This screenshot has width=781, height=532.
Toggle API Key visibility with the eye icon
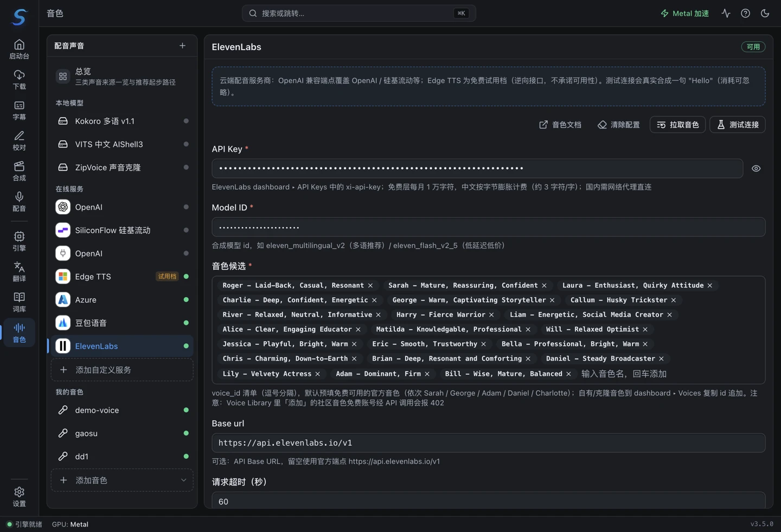[756, 169]
